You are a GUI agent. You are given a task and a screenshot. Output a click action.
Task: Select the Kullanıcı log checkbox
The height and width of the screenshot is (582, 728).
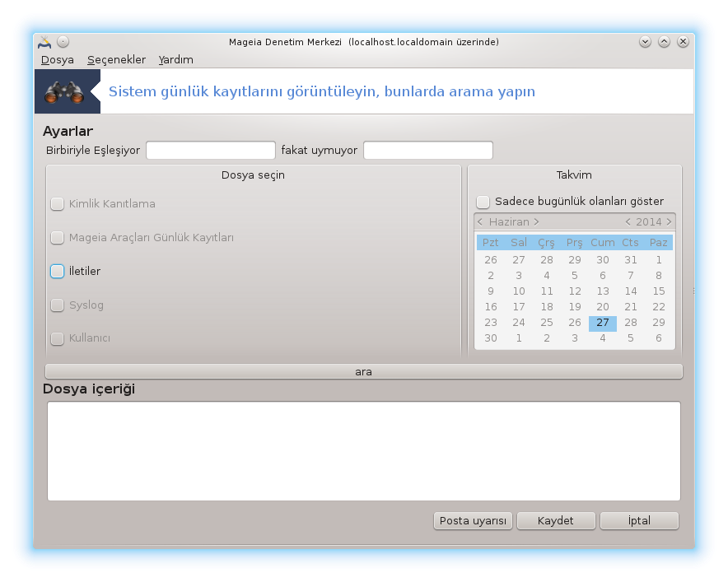pos(57,338)
